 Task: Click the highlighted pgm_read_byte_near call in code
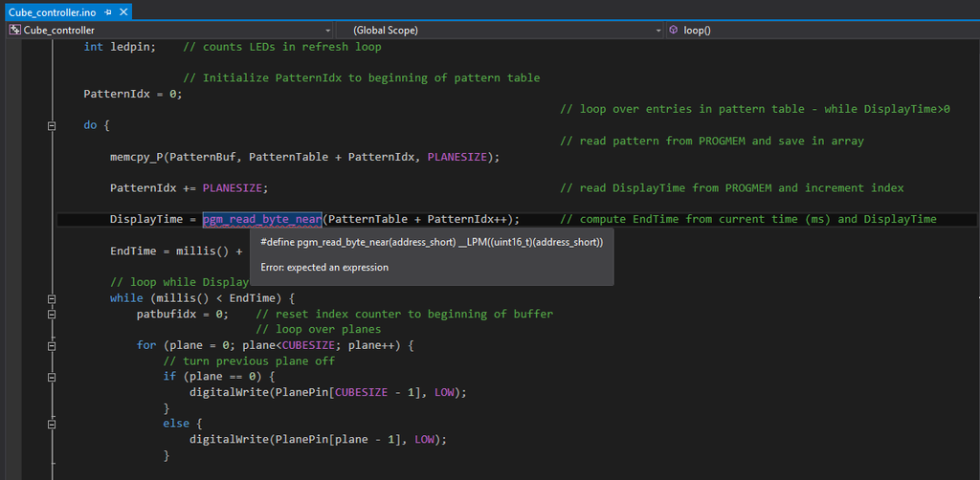pos(262,219)
